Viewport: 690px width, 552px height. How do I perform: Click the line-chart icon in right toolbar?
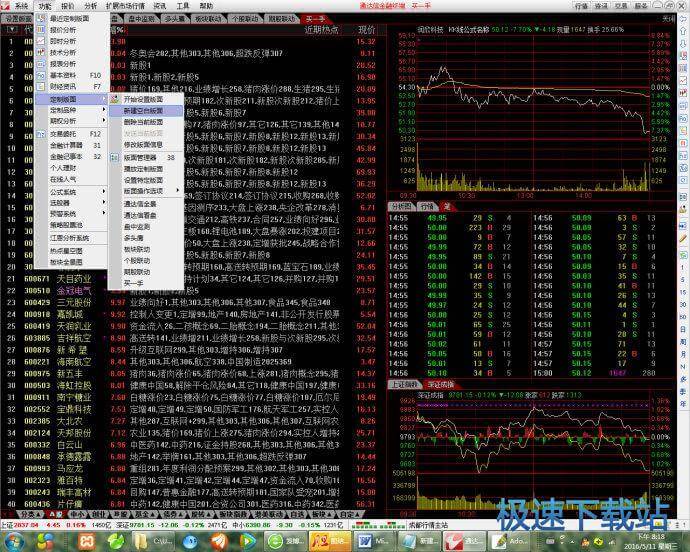pos(683,81)
